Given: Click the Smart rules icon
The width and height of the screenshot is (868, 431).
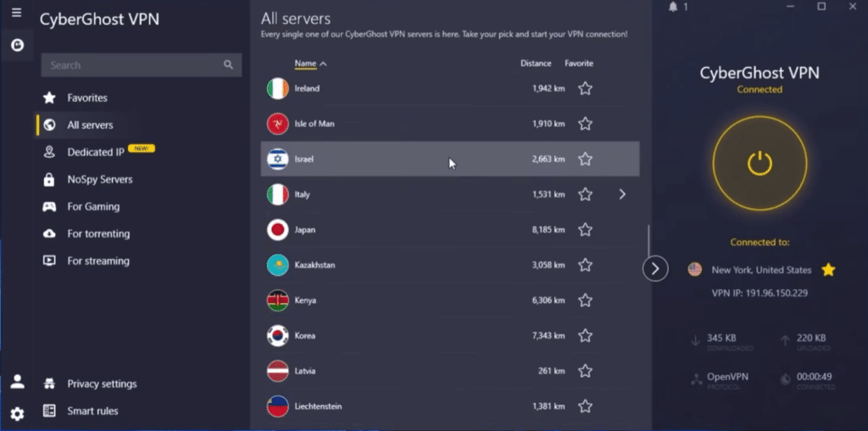Looking at the screenshot, I should [49, 411].
